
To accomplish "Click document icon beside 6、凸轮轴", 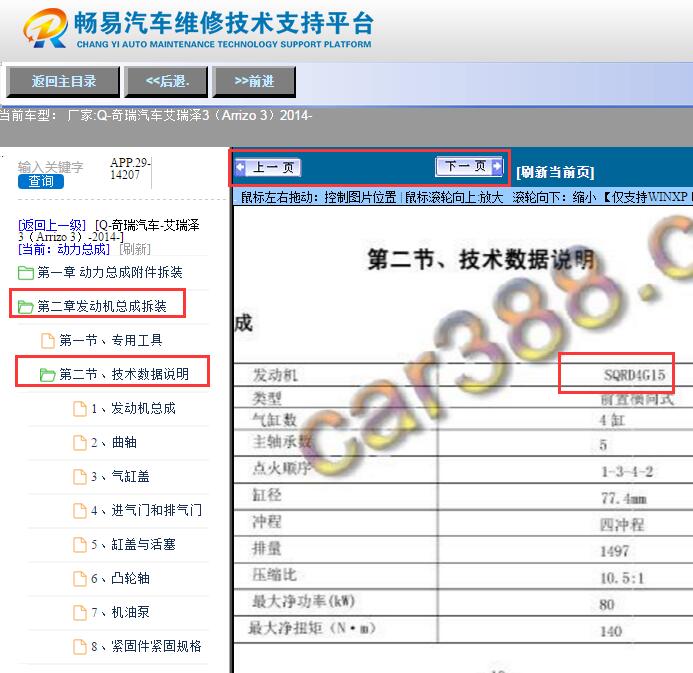I will point(80,579).
